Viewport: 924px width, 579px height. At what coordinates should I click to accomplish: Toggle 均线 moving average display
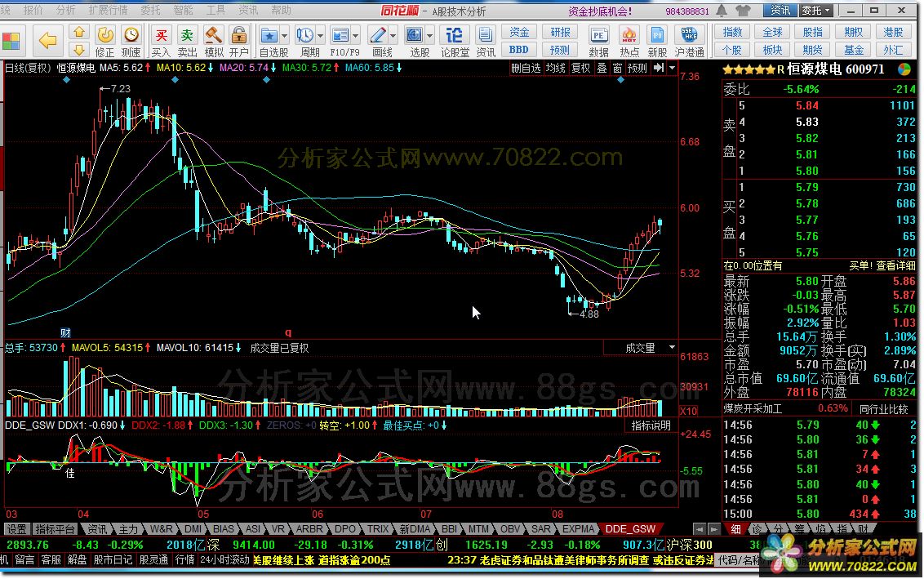coord(556,68)
